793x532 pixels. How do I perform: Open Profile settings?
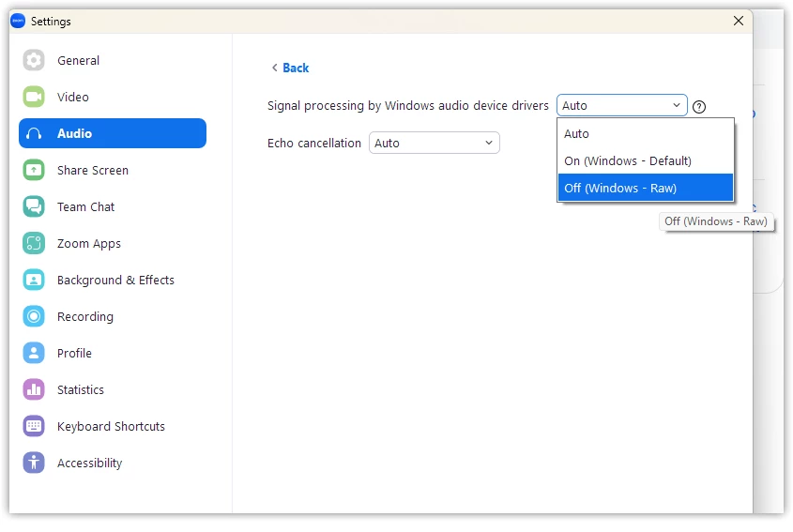point(113,353)
